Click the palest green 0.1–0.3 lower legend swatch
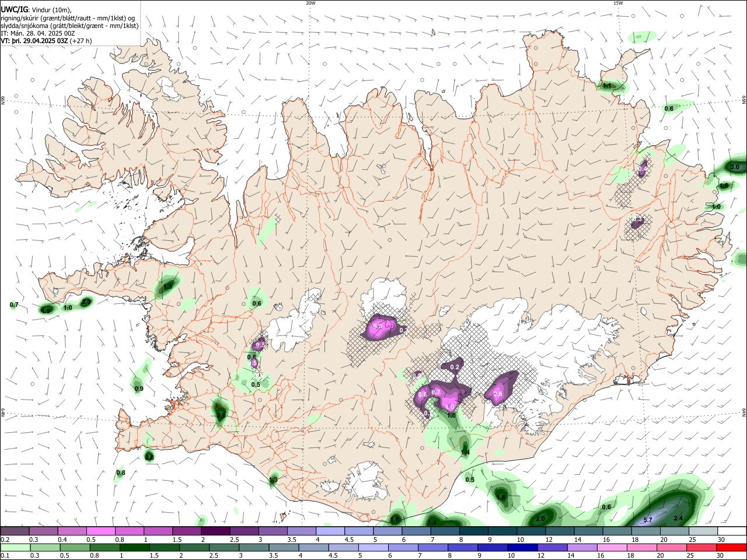The height and width of the screenshot is (560, 747). (15, 547)
